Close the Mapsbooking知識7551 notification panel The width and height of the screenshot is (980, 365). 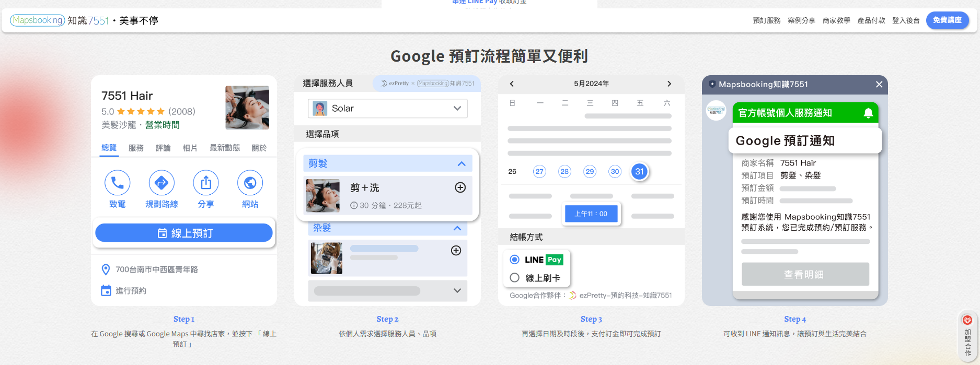(x=879, y=85)
